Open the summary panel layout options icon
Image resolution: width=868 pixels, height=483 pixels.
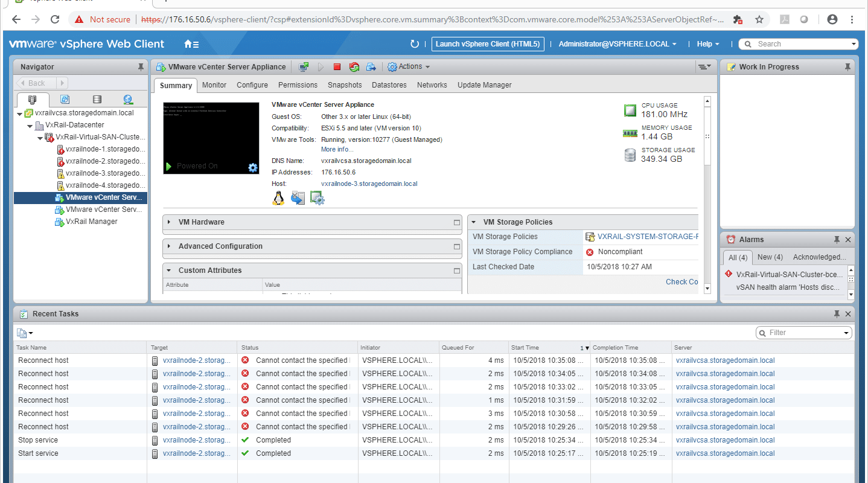[x=704, y=67]
